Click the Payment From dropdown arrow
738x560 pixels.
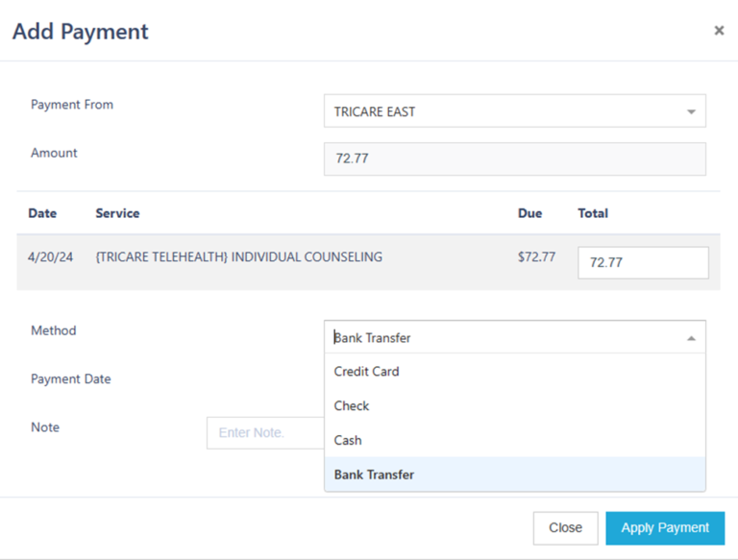point(690,112)
